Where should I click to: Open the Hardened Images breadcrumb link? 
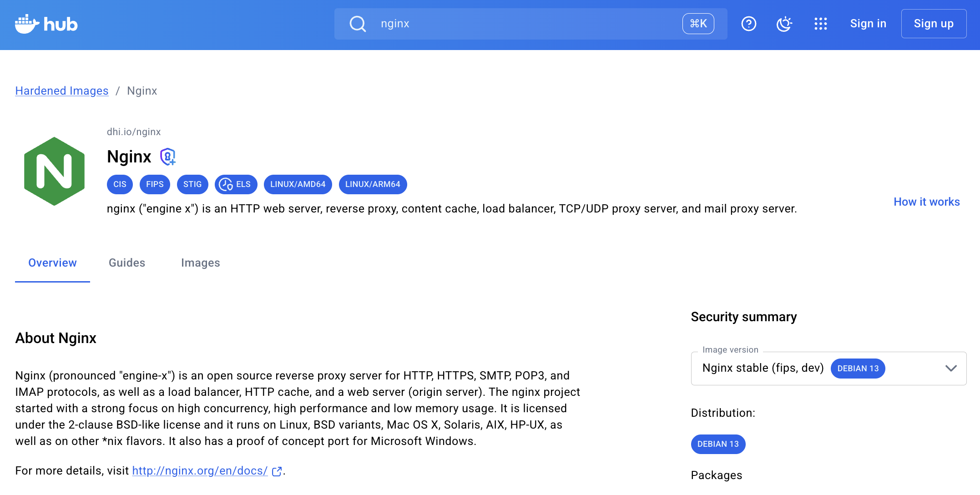click(62, 91)
